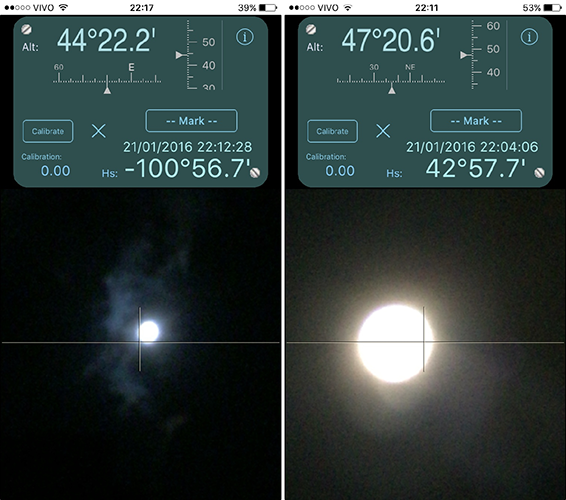Click the compass scale marked E
This screenshot has width=566, height=500.
pos(107,78)
